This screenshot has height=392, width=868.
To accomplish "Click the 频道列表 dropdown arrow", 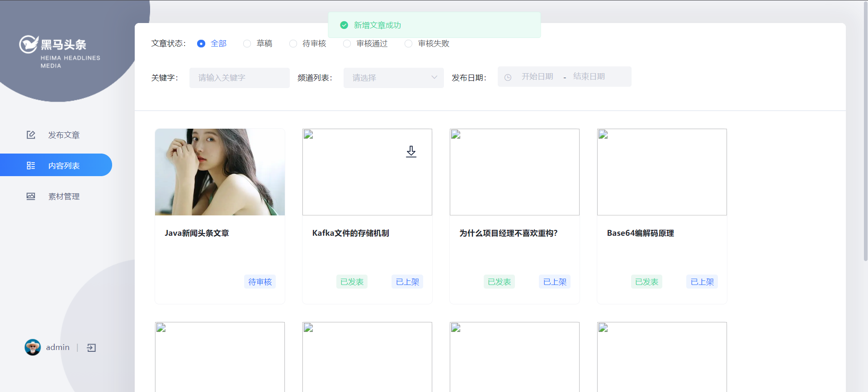I will [x=434, y=77].
